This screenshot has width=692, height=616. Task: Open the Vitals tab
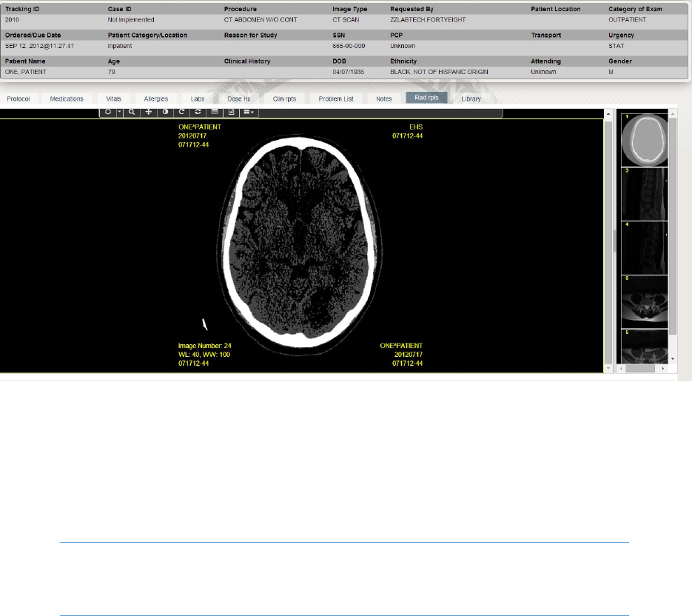click(113, 99)
